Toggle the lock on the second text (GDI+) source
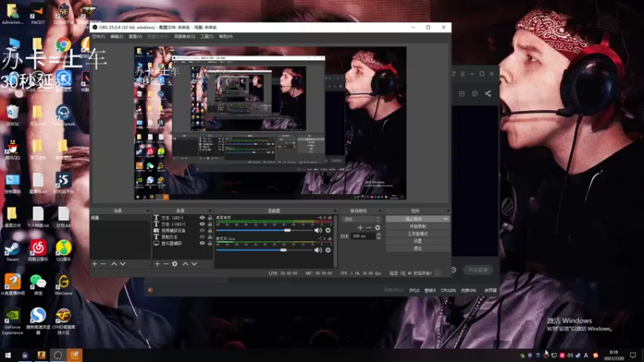 pyautogui.click(x=210, y=224)
